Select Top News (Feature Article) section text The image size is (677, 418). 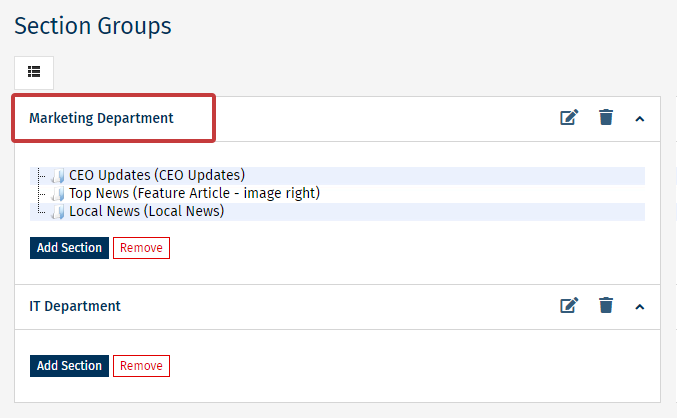click(x=194, y=193)
